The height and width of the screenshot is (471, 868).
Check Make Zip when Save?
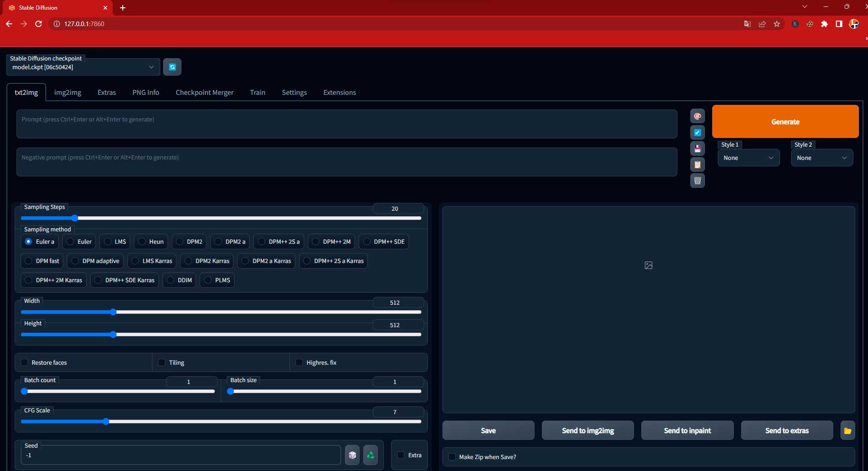pyautogui.click(x=452, y=457)
